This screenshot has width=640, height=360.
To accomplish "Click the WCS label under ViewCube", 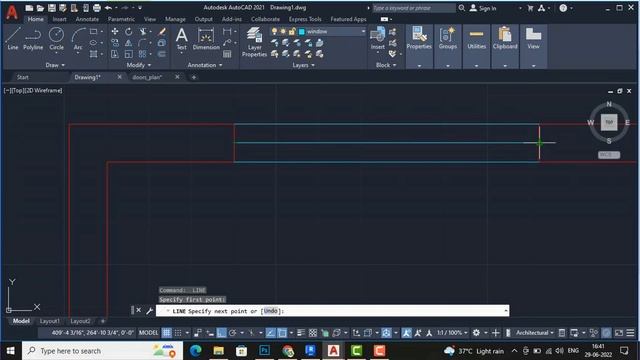I will point(609,155).
